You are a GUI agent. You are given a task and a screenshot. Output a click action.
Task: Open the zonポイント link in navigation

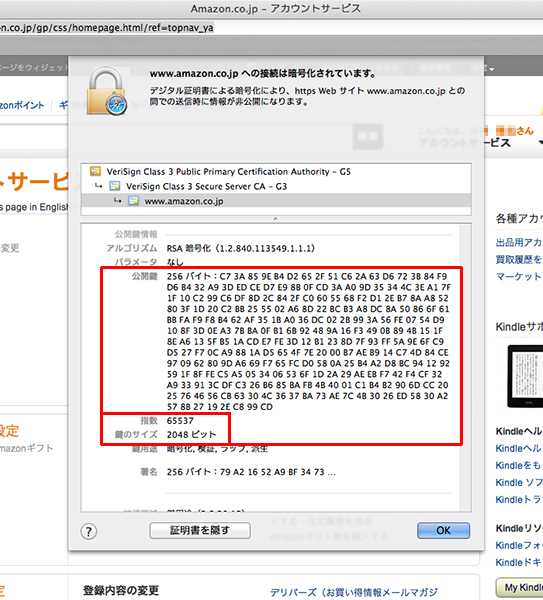(22, 105)
